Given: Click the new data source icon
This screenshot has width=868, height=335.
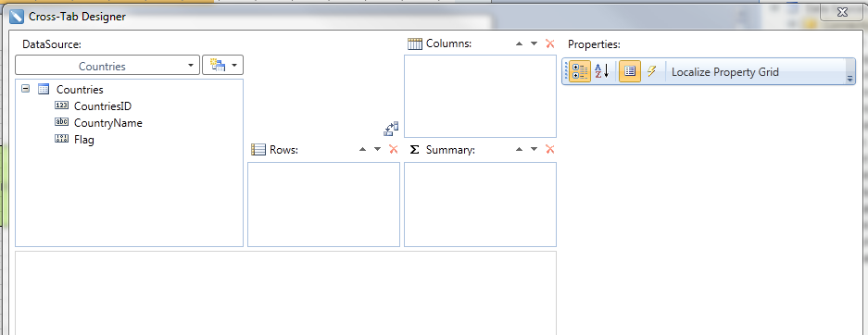Looking at the screenshot, I should click(222, 66).
